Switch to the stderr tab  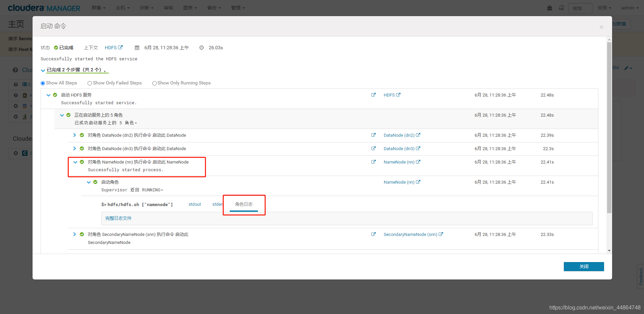point(218,204)
